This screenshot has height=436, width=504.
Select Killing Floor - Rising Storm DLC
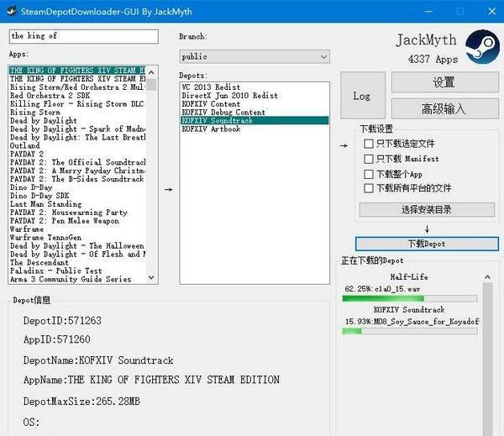click(76, 104)
